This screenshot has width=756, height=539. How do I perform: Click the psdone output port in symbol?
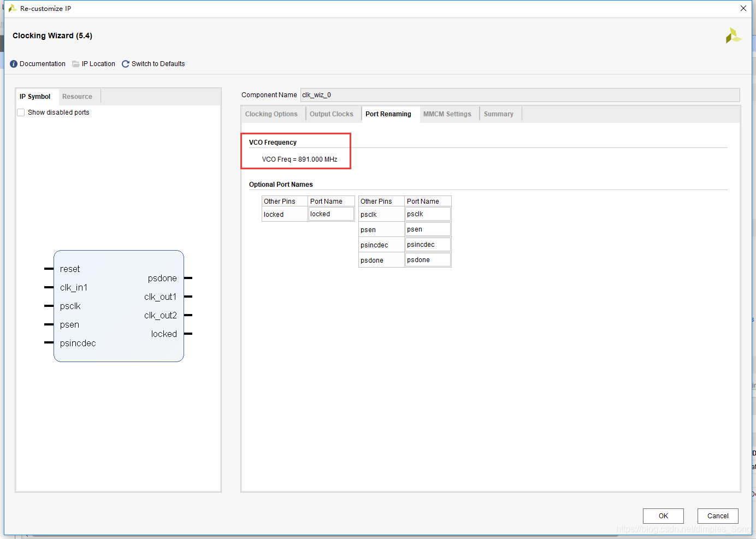coord(162,279)
